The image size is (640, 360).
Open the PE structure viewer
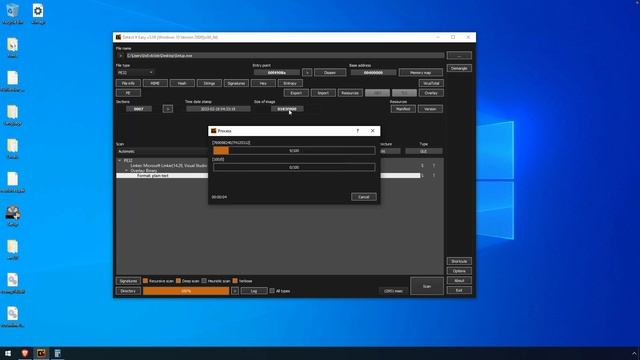pos(128,93)
